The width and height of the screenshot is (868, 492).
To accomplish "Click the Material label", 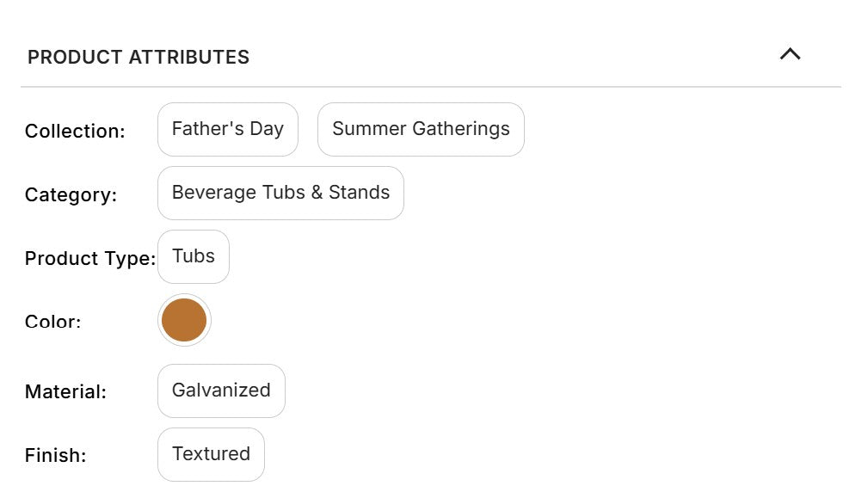I will (65, 392).
